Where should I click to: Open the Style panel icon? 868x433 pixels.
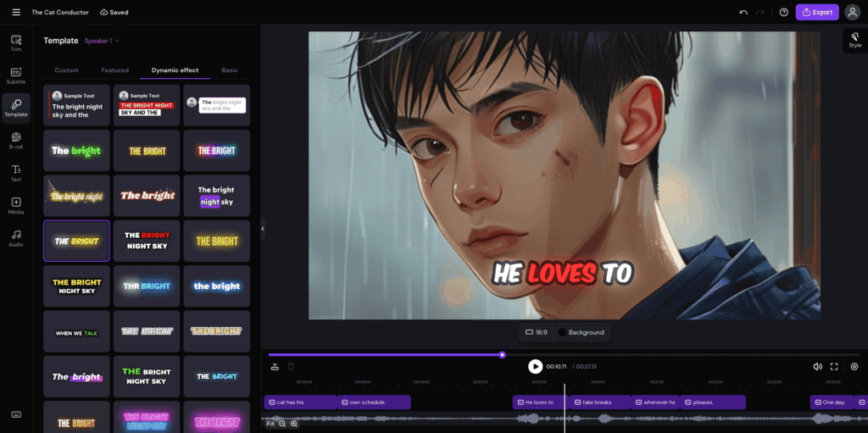pyautogui.click(x=854, y=39)
